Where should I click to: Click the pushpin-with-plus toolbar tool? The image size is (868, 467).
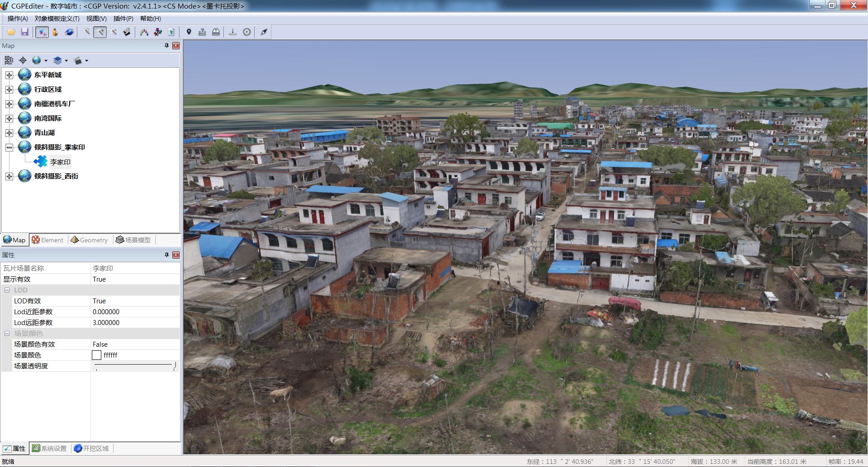[x=42, y=32]
